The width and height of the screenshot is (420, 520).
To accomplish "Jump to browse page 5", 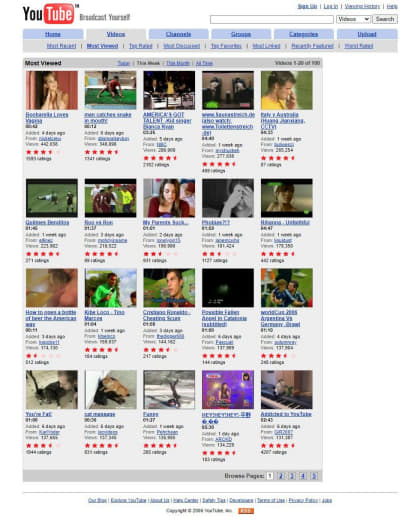I will click(314, 476).
